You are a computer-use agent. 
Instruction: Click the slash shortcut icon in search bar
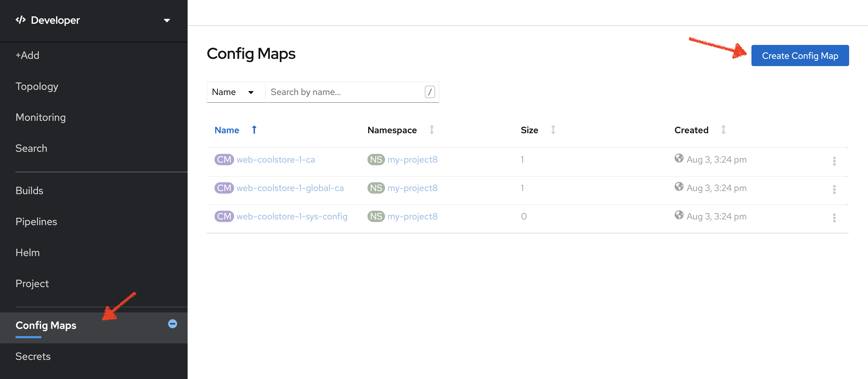tap(430, 92)
